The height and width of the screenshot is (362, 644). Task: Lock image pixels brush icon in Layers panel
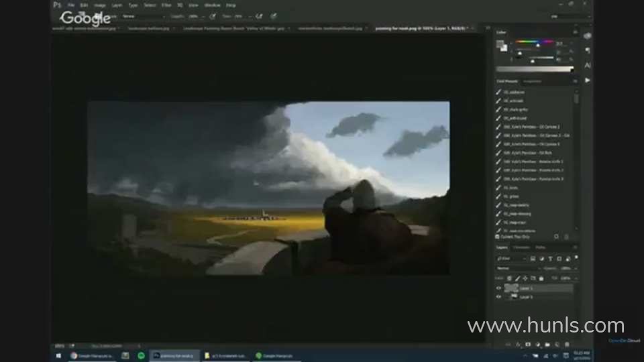coord(517,278)
